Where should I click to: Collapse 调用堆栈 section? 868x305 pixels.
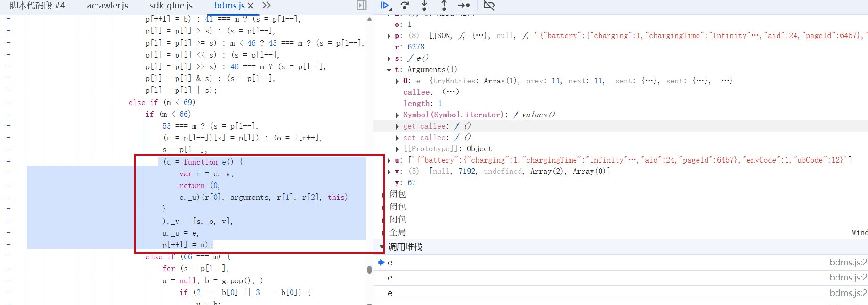click(x=382, y=247)
